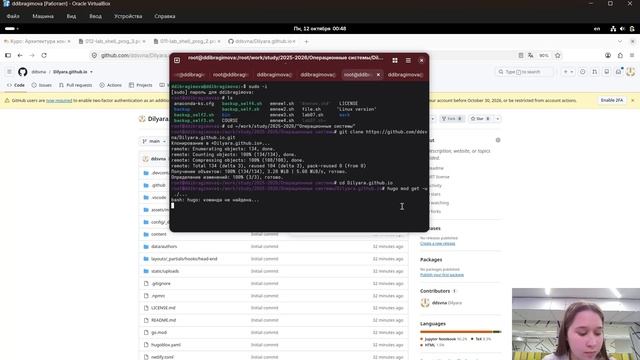
Task: Open reader view icon in address bar
Action: click(x=521, y=55)
